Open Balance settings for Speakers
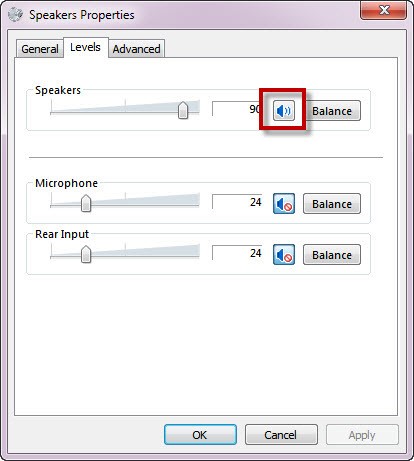Image resolution: width=414 pixels, height=461 pixels. (x=332, y=111)
